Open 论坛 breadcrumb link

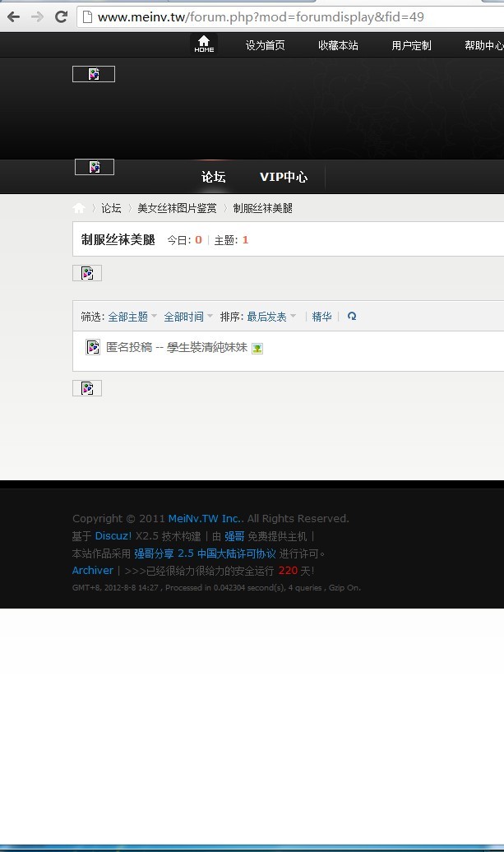[x=111, y=208]
